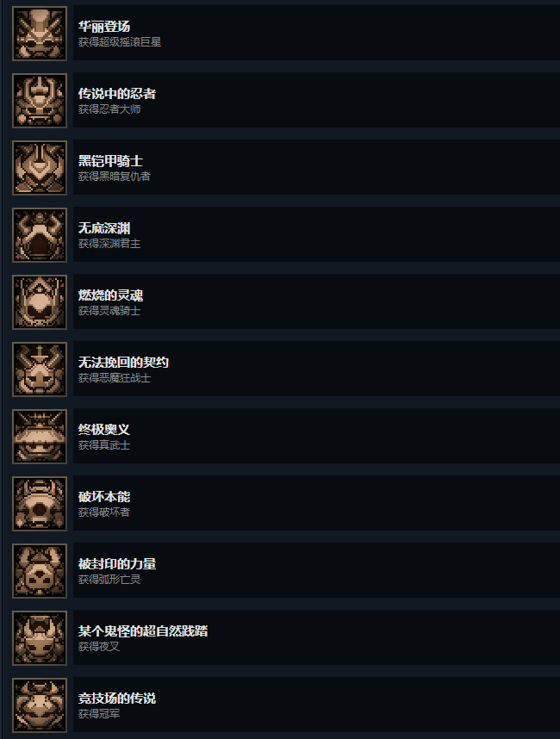
Task: Click the 竞技场的传说 achievement icon
Action: point(40,705)
